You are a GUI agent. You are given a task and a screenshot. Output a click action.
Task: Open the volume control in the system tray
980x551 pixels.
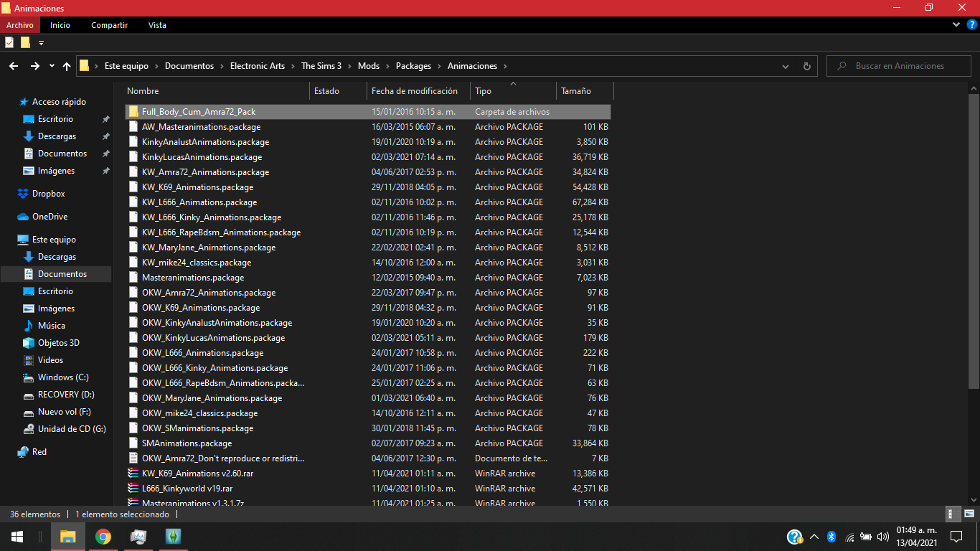(882, 537)
